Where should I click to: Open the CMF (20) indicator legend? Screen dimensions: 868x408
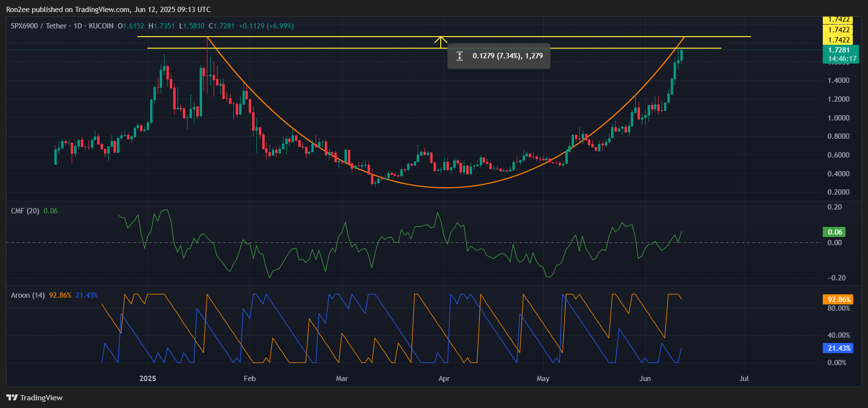pyautogui.click(x=25, y=211)
